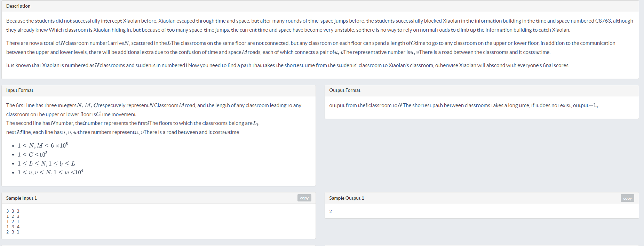Copy the Sample Input 1 contents
This screenshot has width=644, height=246.
304,198
